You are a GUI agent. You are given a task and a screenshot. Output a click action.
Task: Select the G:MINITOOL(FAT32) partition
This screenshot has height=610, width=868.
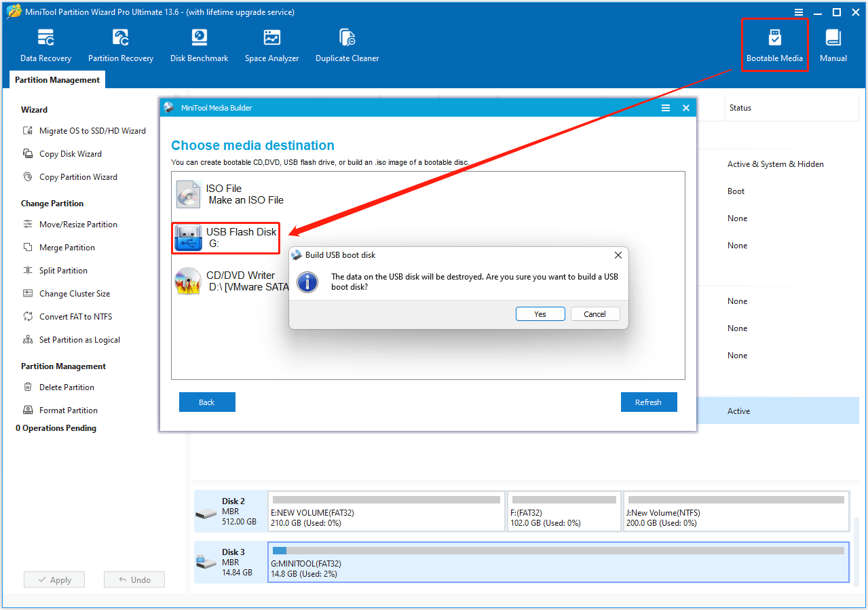(559, 562)
